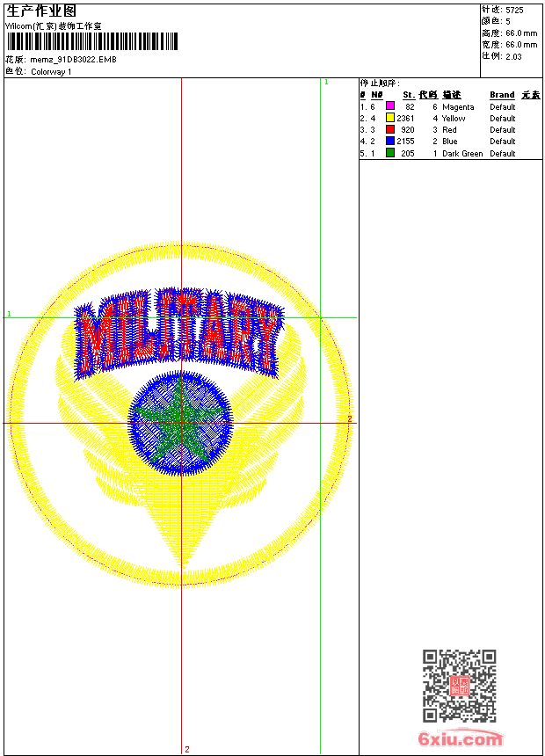The height and width of the screenshot is (756, 545).
Task: Click the red seal in the QR code
Action: (x=460, y=686)
